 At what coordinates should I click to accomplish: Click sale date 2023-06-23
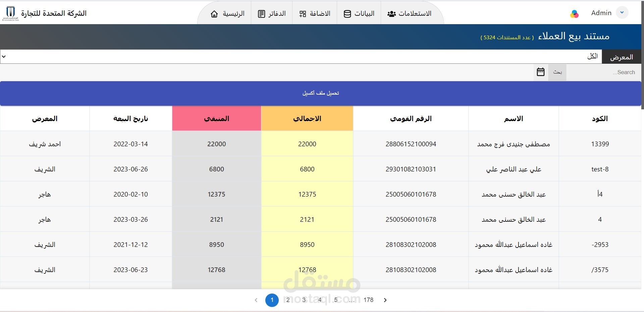point(131,270)
